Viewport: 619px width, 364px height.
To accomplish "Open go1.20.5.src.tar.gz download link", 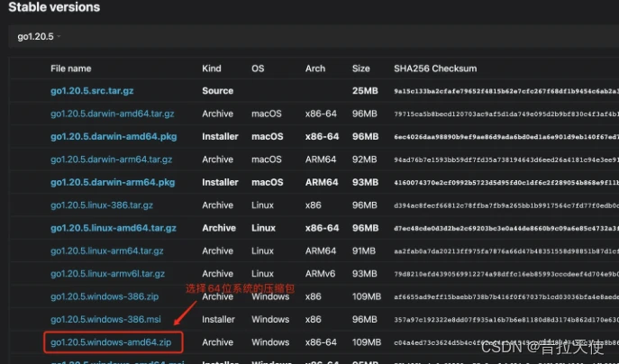I will coord(92,91).
